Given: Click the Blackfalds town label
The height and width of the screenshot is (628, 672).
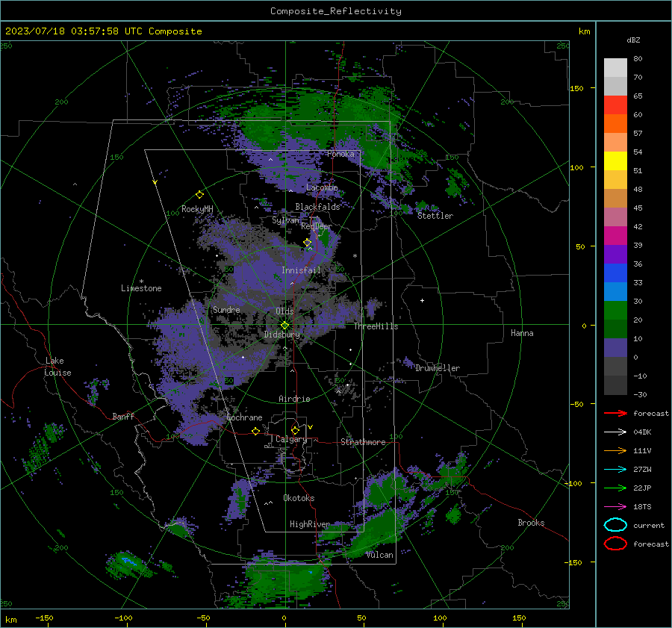Looking at the screenshot, I should point(317,207).
